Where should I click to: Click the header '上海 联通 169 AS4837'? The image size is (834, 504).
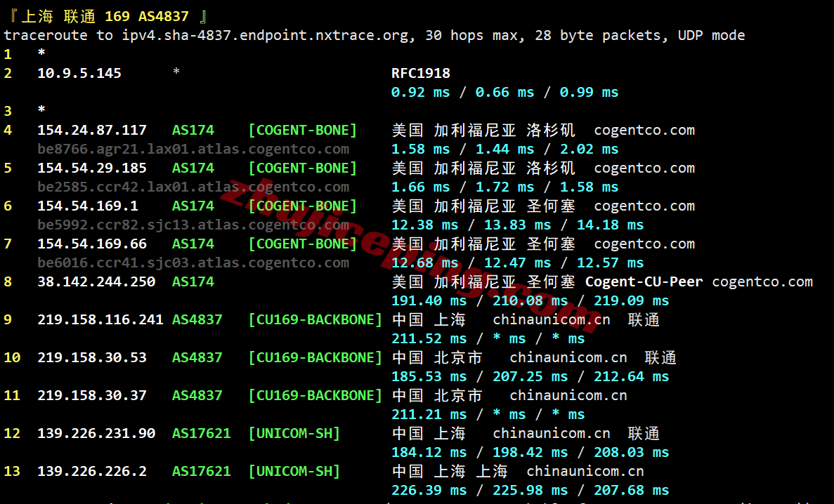tap(105, 16)
